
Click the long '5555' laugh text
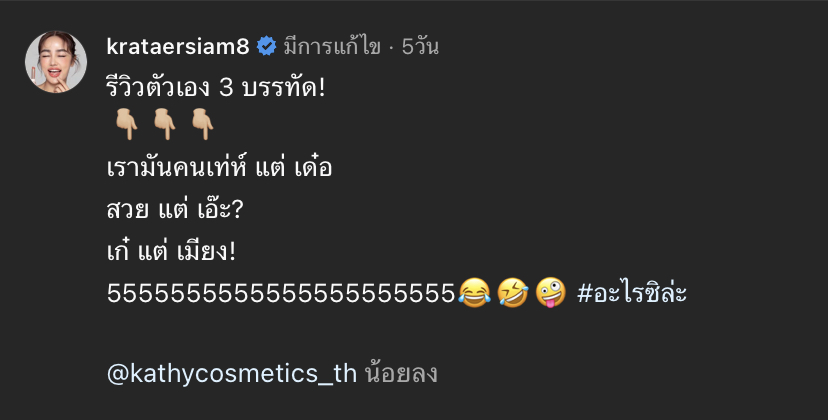[x=281, y=293]
